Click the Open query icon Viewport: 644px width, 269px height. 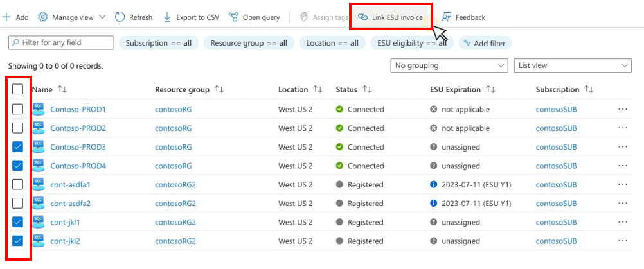coord(233,17)
